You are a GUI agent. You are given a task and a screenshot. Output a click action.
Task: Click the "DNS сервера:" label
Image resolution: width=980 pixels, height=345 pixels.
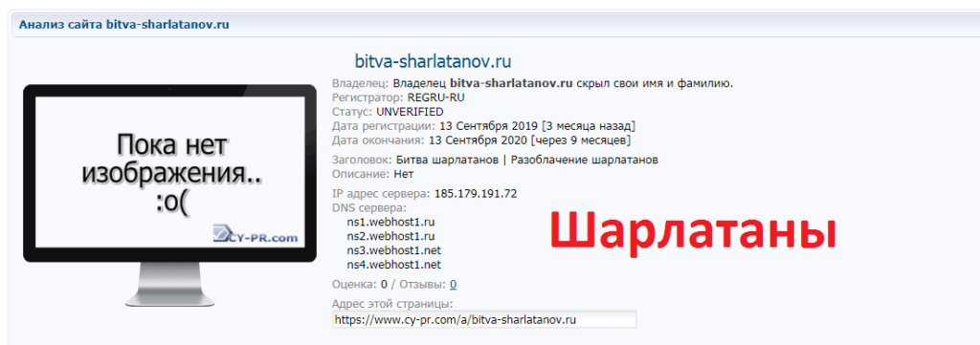pyautogui.click(x=369, y=207)
